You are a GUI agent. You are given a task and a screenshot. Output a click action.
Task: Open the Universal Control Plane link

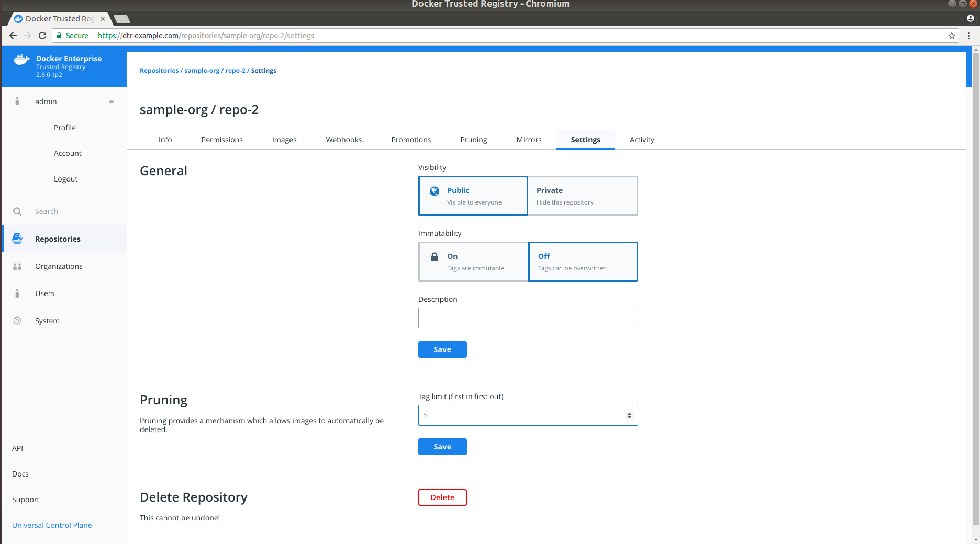click(x=52, y=525)
